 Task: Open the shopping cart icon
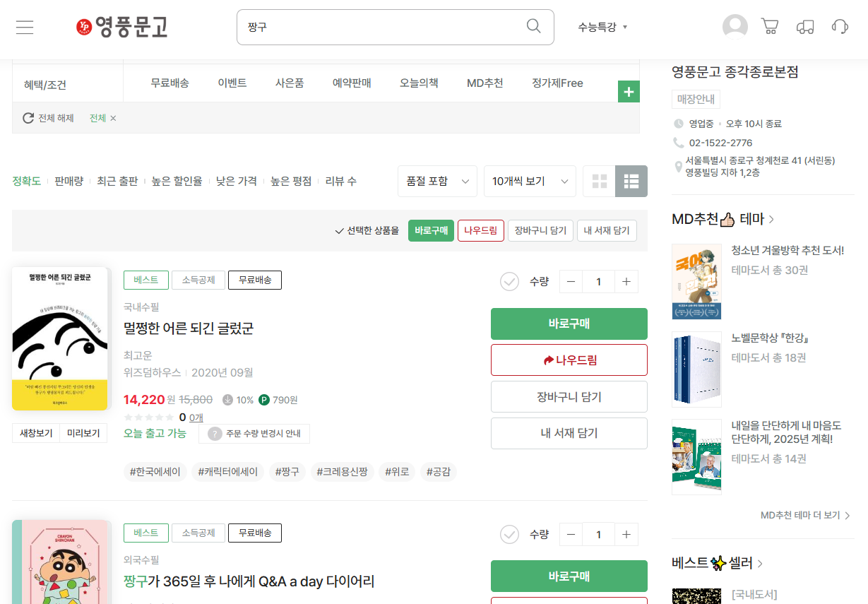coord(770,25)
